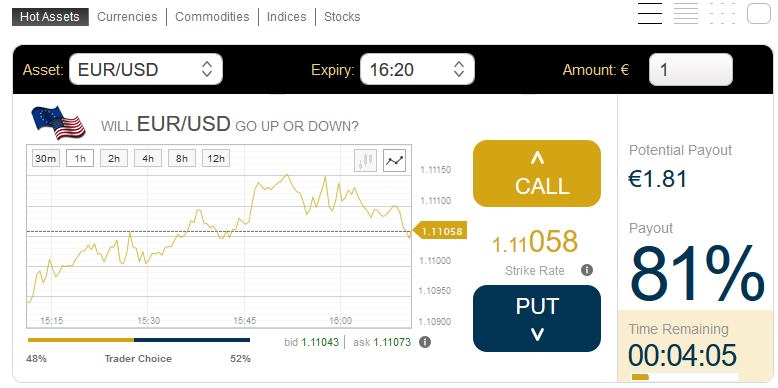Toggle the 1h chart timeframe

[80, 159]
